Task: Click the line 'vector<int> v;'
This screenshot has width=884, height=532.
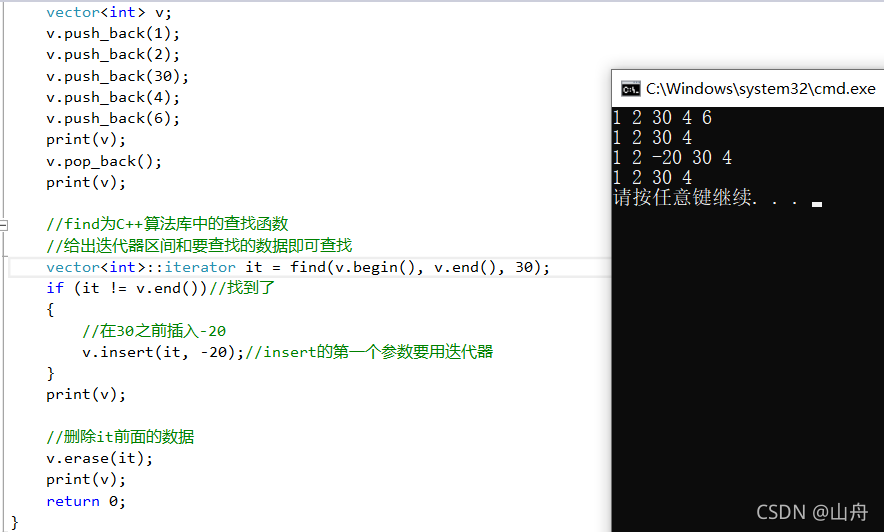Action: (x=109, y=12)
